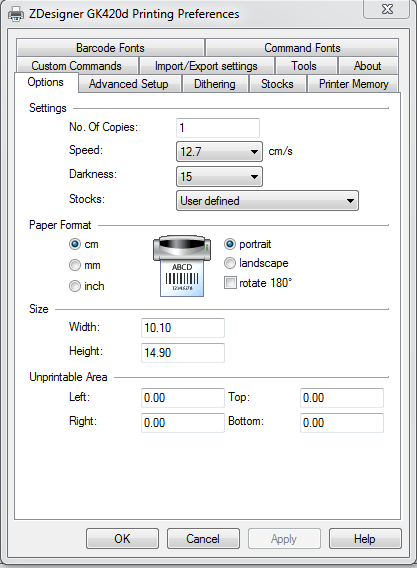Close the Printing Preferences dialog

[x=387, y=9]
